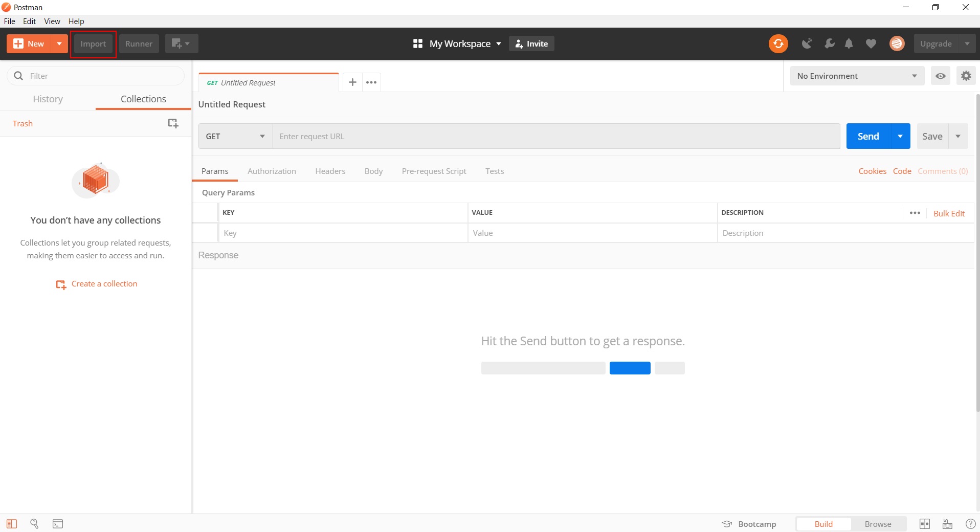Image resolution: width=980 pixels, height=532 pixels.
Task: Toggle the two-pane view icon
Action: (925, 524)
